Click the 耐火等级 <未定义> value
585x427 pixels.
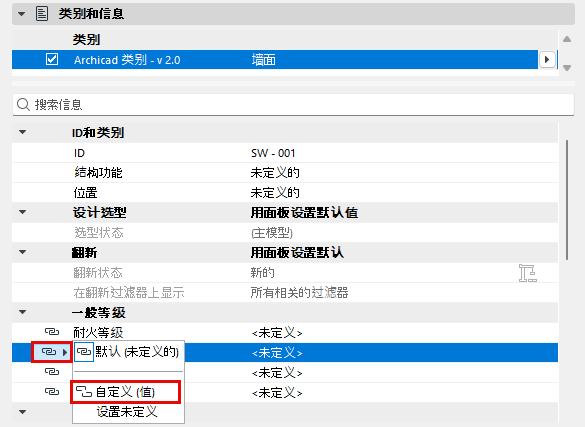[x=277, y=332]
